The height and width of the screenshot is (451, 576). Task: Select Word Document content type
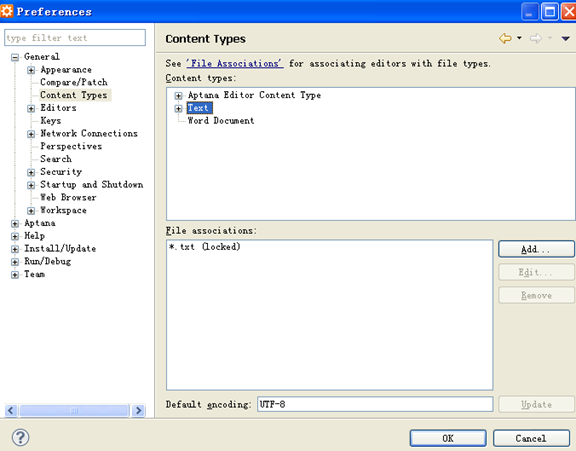(221, 120)
